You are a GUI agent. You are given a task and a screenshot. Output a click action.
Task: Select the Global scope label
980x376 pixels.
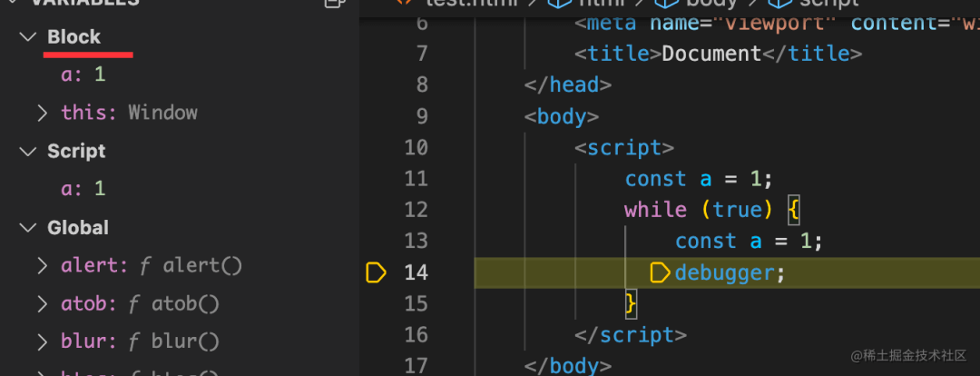click(x=78, y=228)
